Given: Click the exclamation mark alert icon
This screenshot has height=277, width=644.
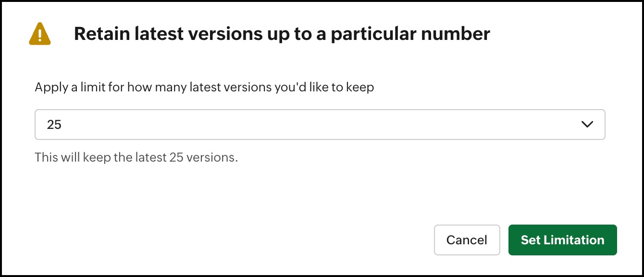Looking at the screenshot, I should pyautogui.click(x=39, y=34).
